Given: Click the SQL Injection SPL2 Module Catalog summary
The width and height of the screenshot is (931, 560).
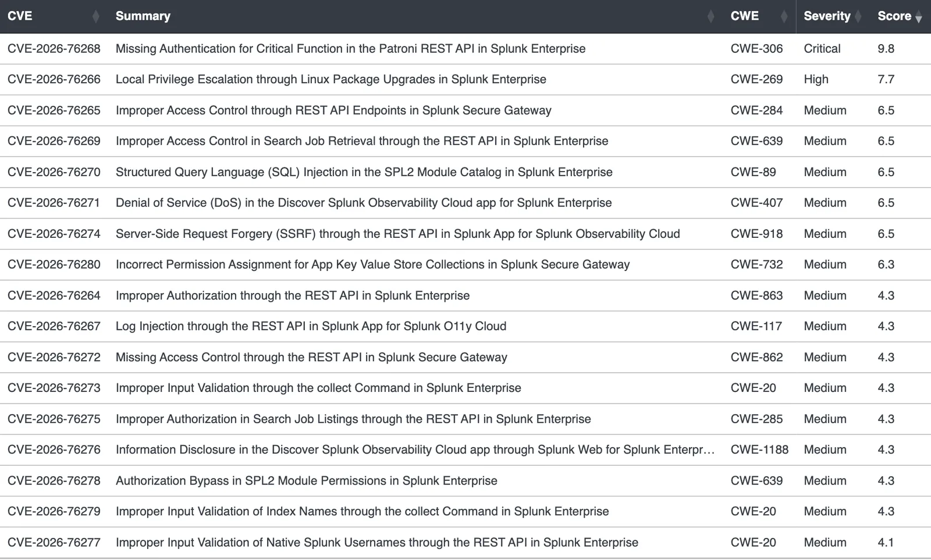Looking at the screenshot, I should click(364, 172).
